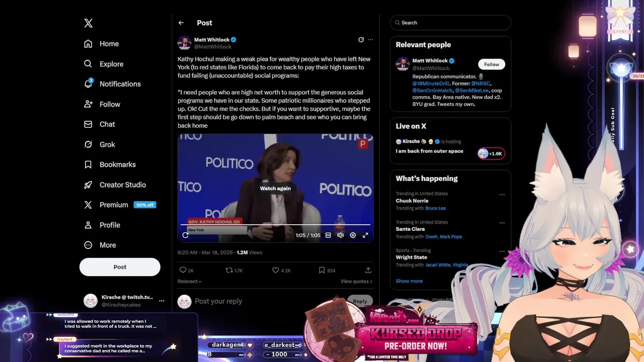Go back with the arrow icon
The width and height of the screenshot is (644, 362).
[x=181, y=23]
